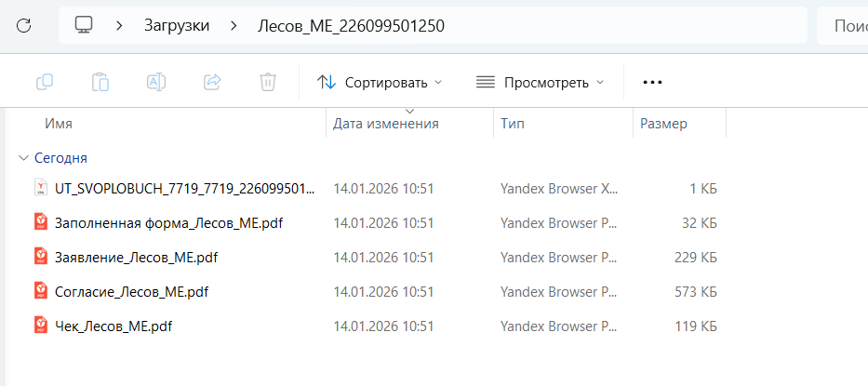The width and height of the screenshot is (868, 386).
Task: Click type cell of Чек_Лесов_МЕ.pdf row
Action: [x=559, y=326]
